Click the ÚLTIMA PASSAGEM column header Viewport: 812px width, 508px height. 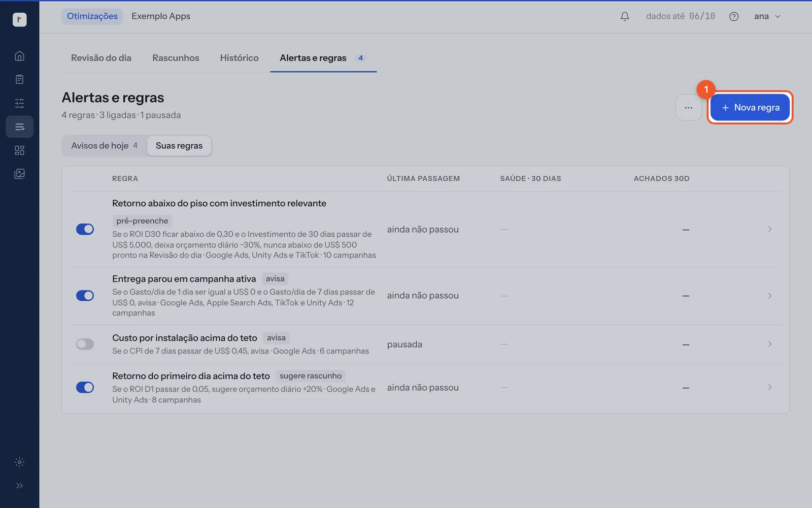tap(423, 179)
